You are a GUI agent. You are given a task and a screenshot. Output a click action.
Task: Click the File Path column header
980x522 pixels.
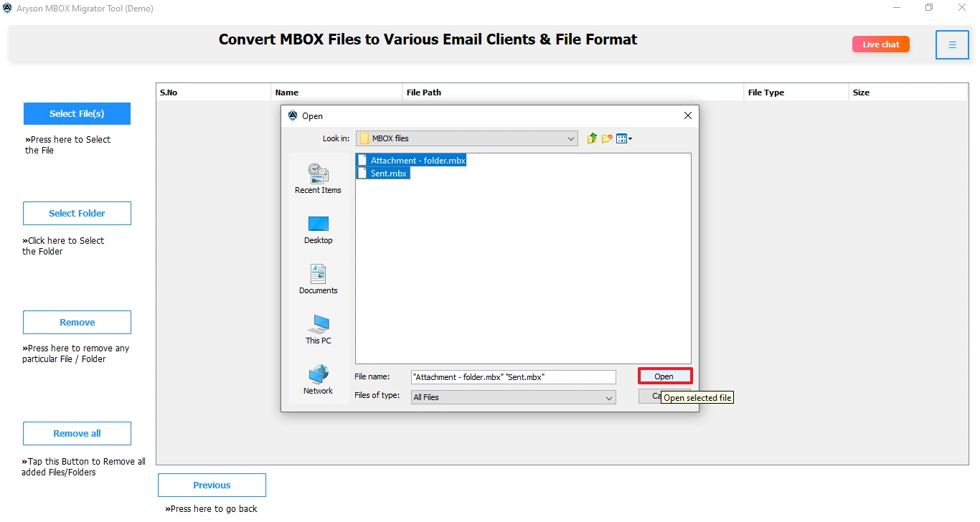(573, 92)
